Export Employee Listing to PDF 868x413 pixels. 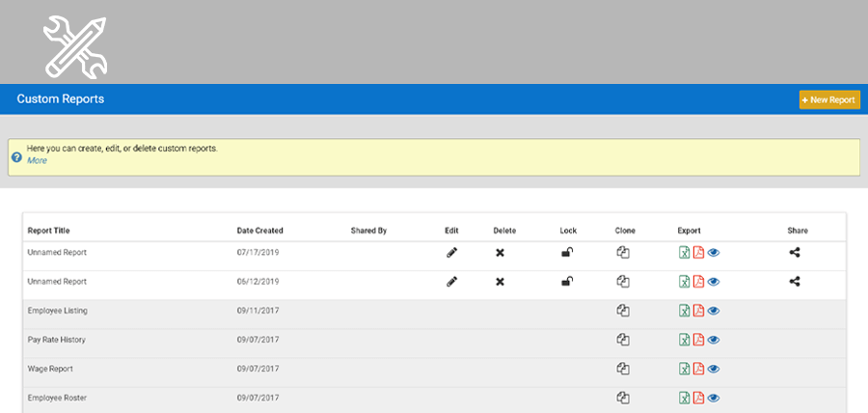(x=698, y=311)
